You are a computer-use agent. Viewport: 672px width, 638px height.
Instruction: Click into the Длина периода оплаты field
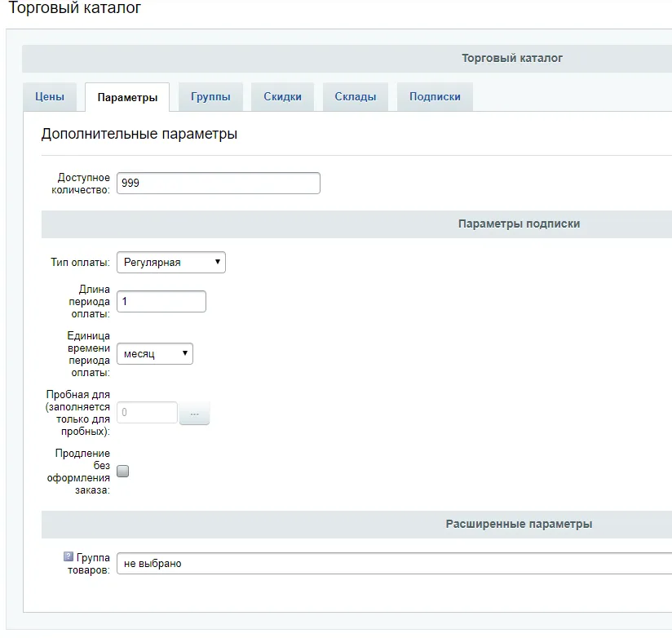coord(161,302)
